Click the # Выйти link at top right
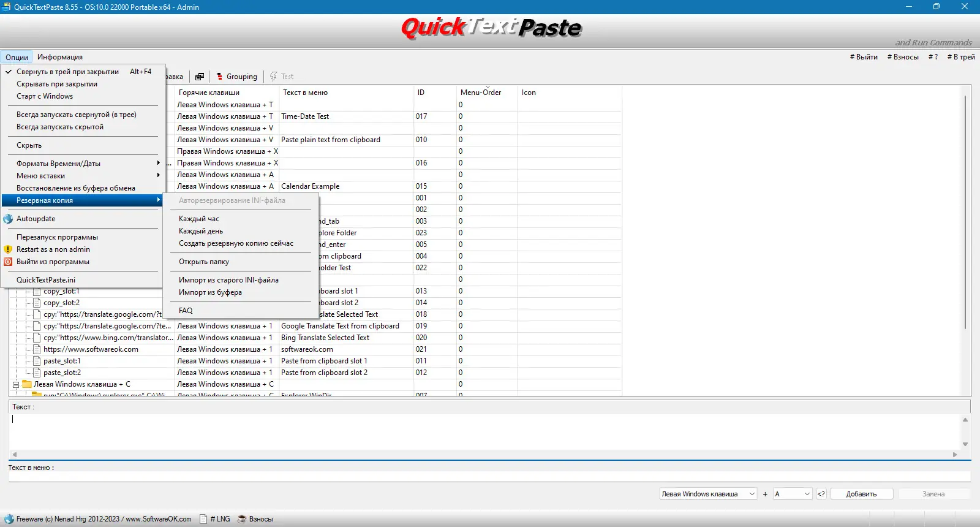 [x=864, y=57]
